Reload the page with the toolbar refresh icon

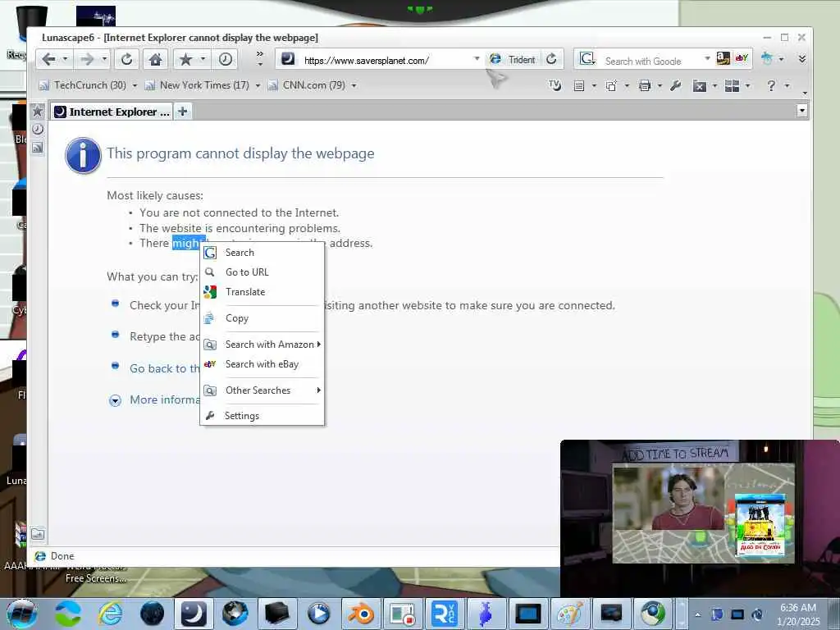pyautogui.click(x=126, y=59)
